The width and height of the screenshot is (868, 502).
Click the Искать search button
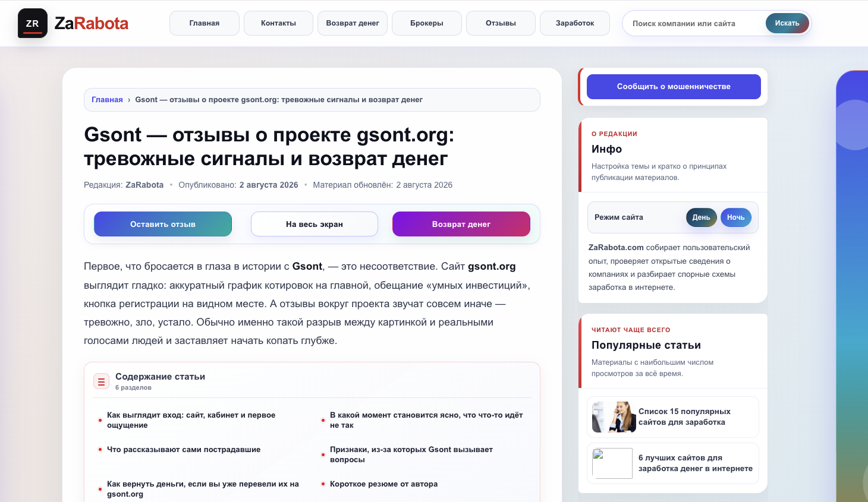tap(787, 23)
